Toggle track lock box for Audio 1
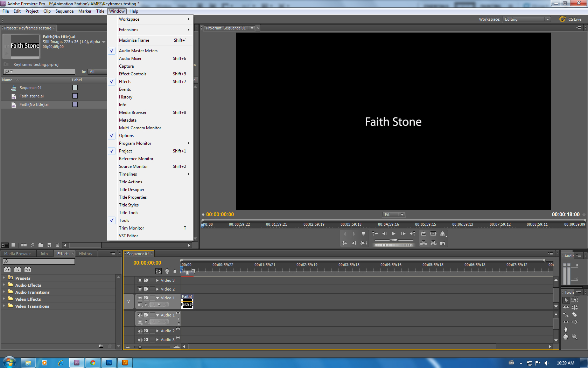The height and width of the screenshot is (368, 588). click(x=152, y=315)
